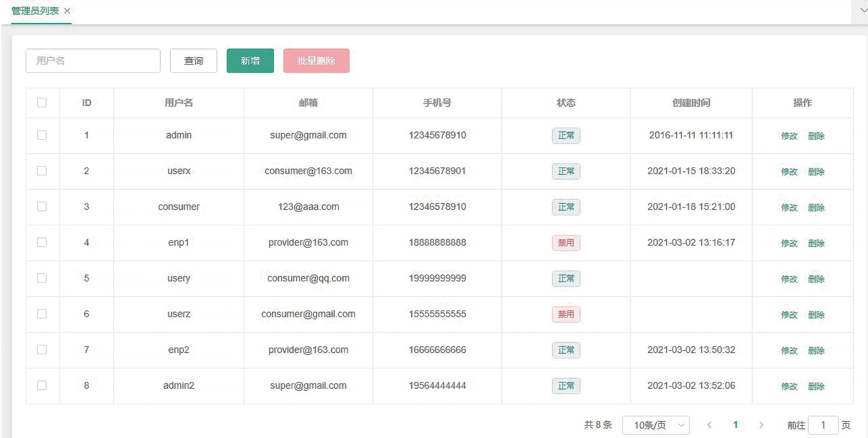Viewport: 868px width, 438px height.
Task: Click the ID column header
Action: click(x=87, y=103)
